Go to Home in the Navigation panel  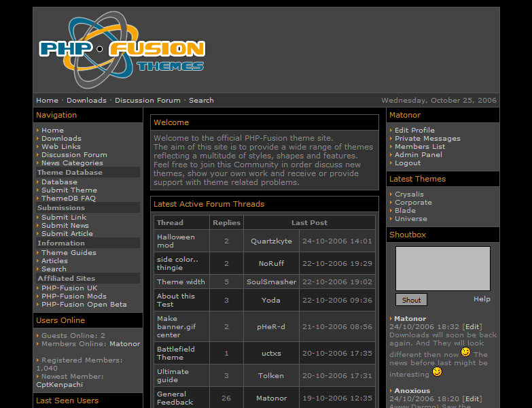pyautogui.click(x=52, y=131)
